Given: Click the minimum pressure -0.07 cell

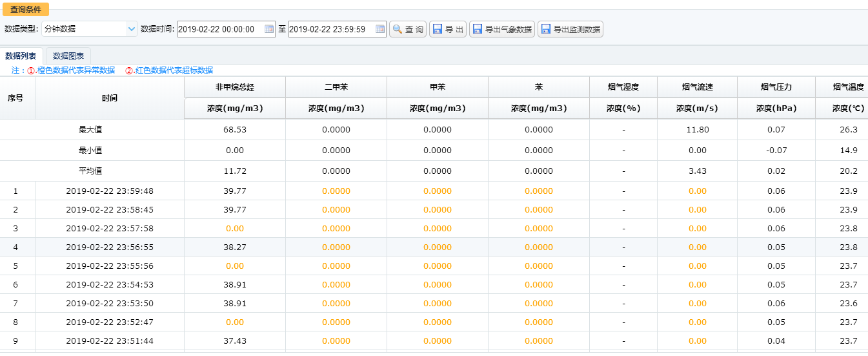Looking at the screenshot, I should click(x=776, y=151).
